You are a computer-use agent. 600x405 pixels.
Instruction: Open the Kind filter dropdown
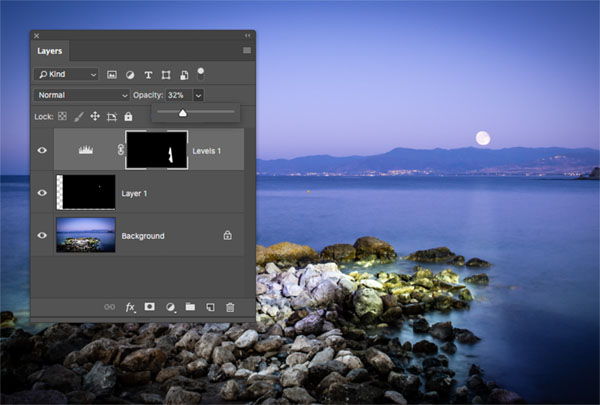(66, 74)
